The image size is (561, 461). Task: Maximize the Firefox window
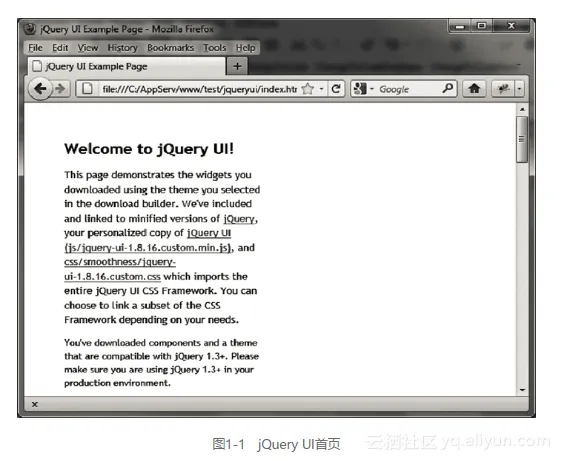pyautogui.click(x=482, y=26)
